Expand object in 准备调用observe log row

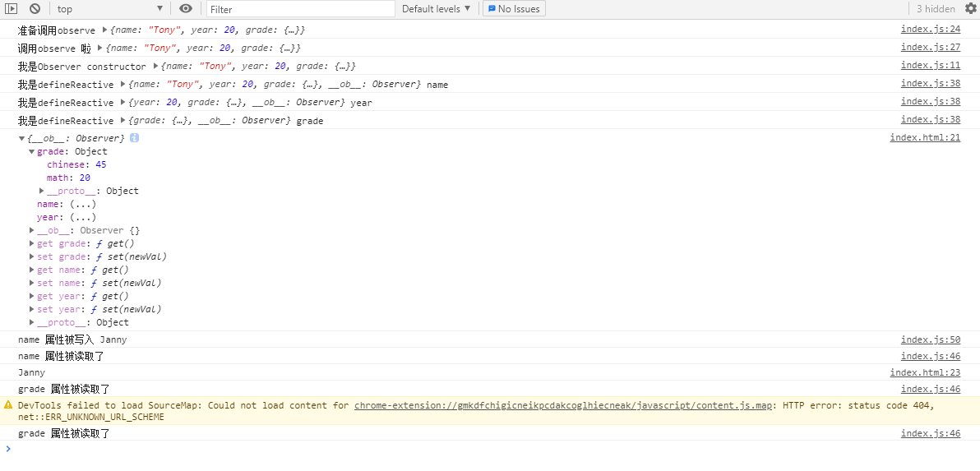105,30
